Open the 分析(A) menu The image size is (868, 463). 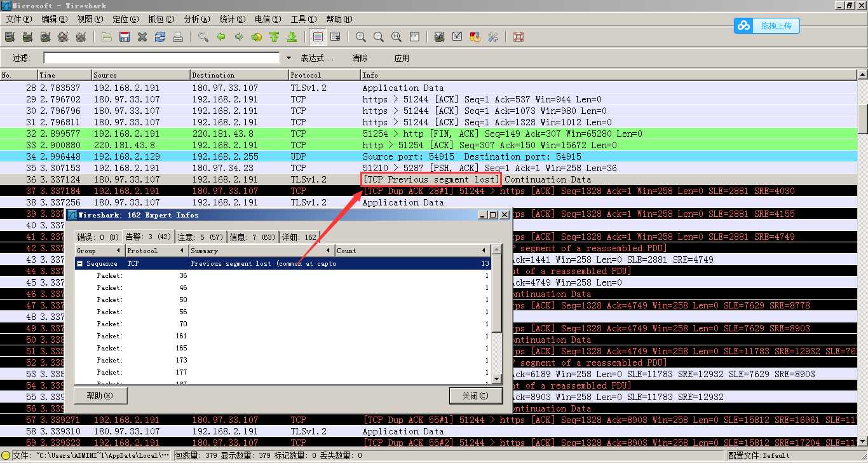point(196,19)
